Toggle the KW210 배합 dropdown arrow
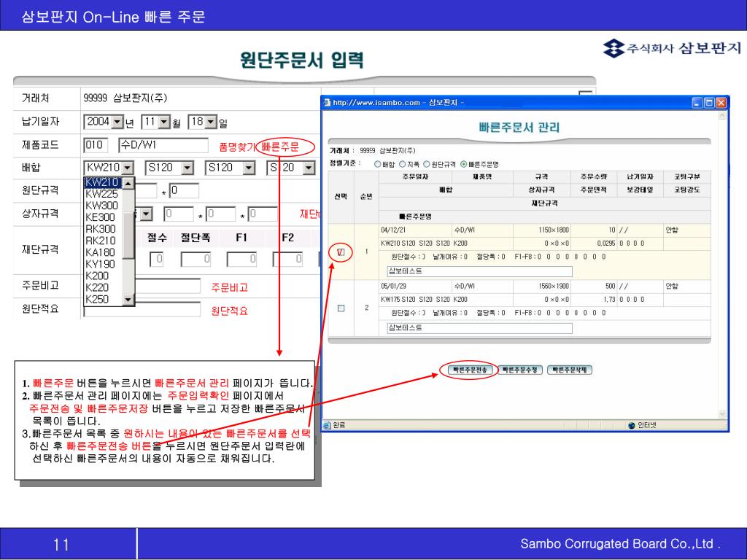 pyautogui.click(x=127, y=168)
